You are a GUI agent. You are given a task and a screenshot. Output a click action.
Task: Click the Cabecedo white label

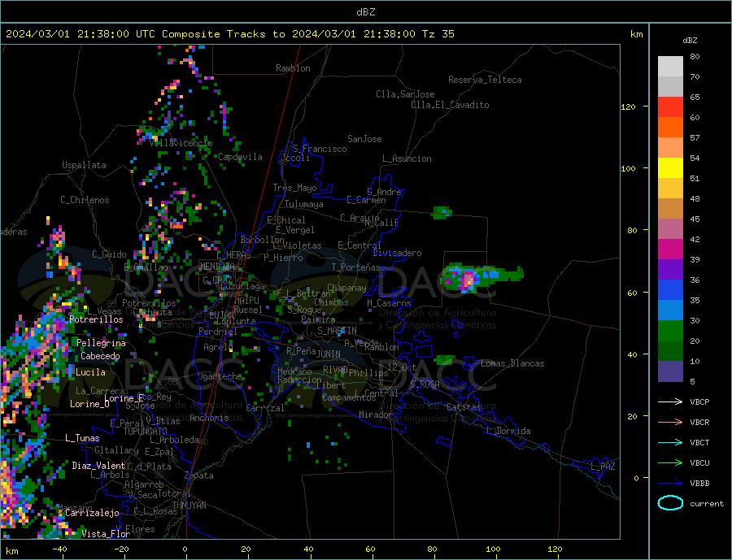tap(100, 356)
